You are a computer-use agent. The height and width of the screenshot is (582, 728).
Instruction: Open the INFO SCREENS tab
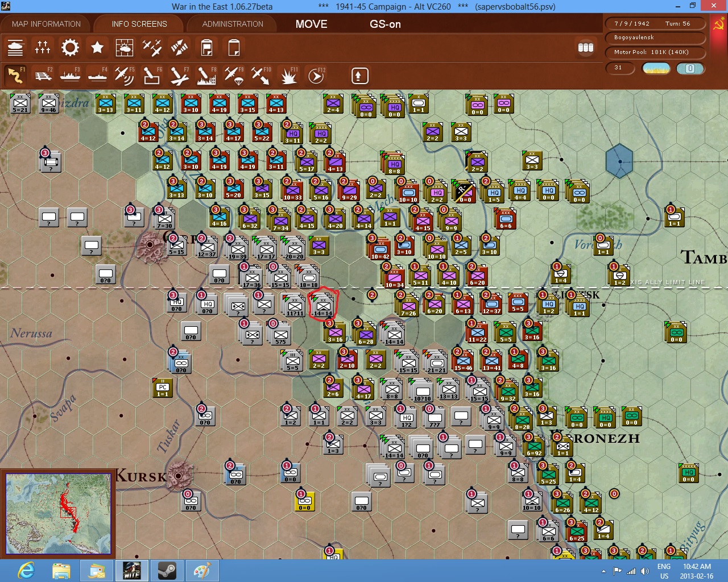[139, 24]
